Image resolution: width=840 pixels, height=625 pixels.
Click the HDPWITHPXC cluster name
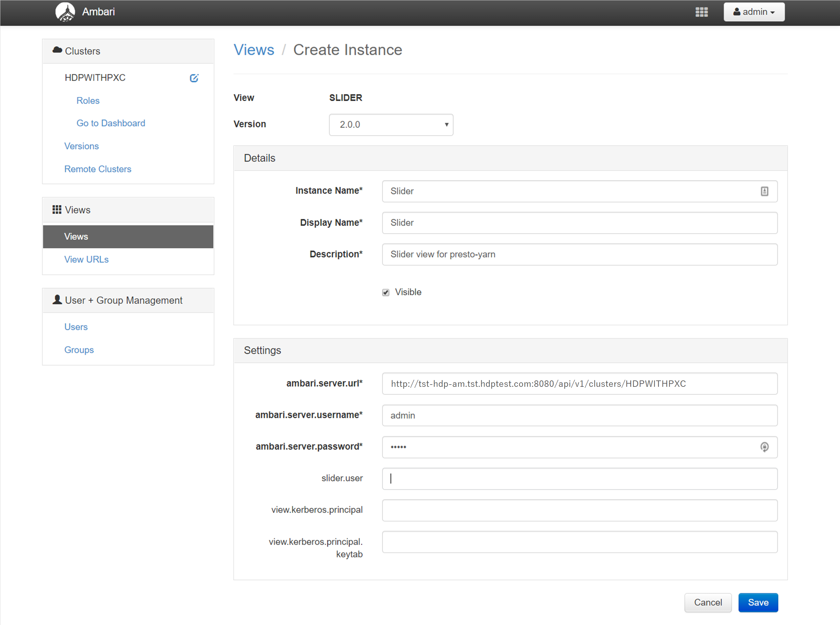coord(95,78)
